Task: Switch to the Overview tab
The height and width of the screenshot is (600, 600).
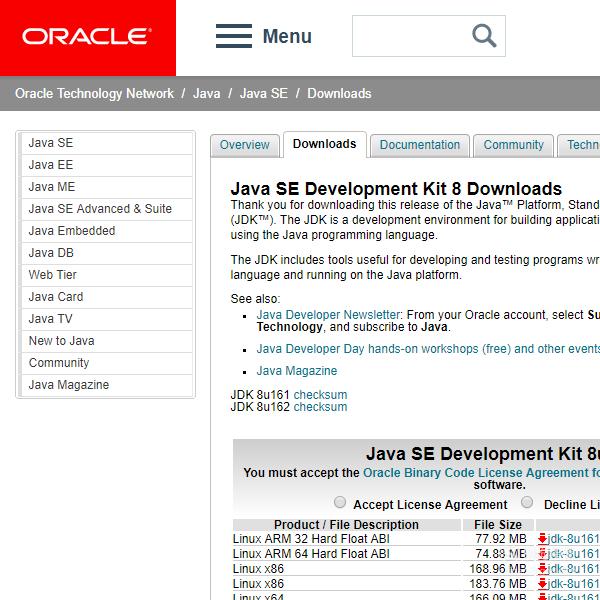Action: pyautogui.click(x=245, y=145)
